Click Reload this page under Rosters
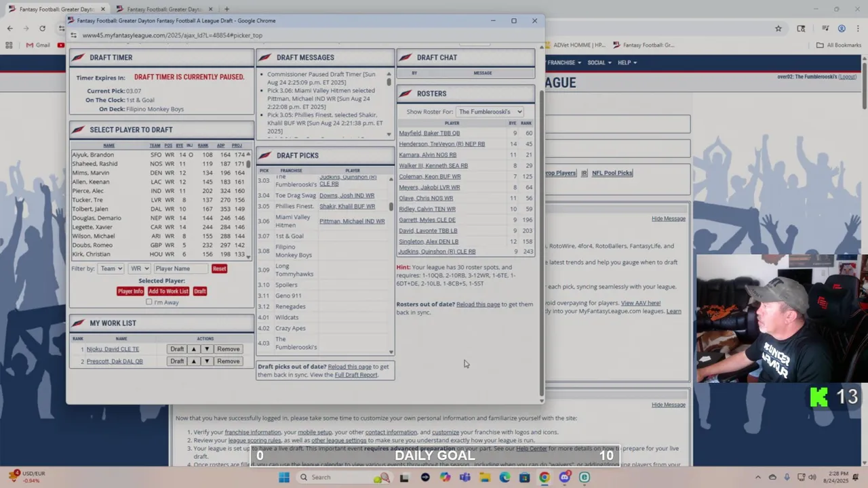This screenshot has width=868, height=488. click(x=478, y=304)
